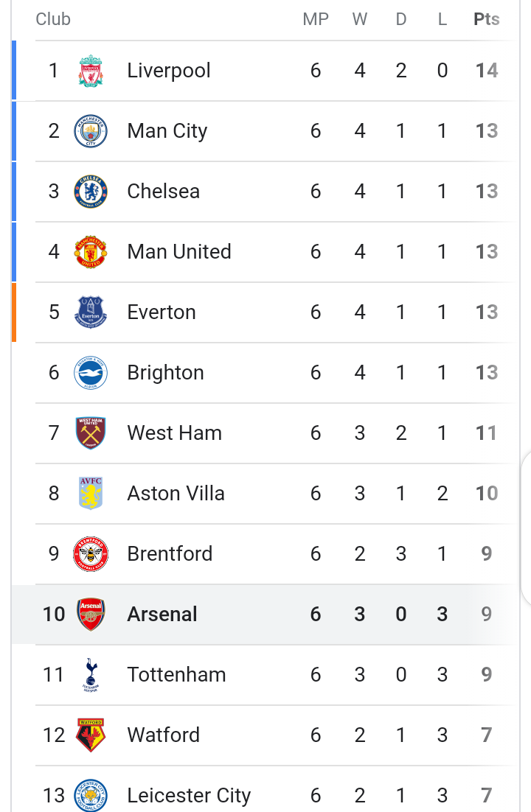The height and width of the screenshot is (812, 531).
Task: Open the Tottenham team name link
Action: tap(177, 675)
